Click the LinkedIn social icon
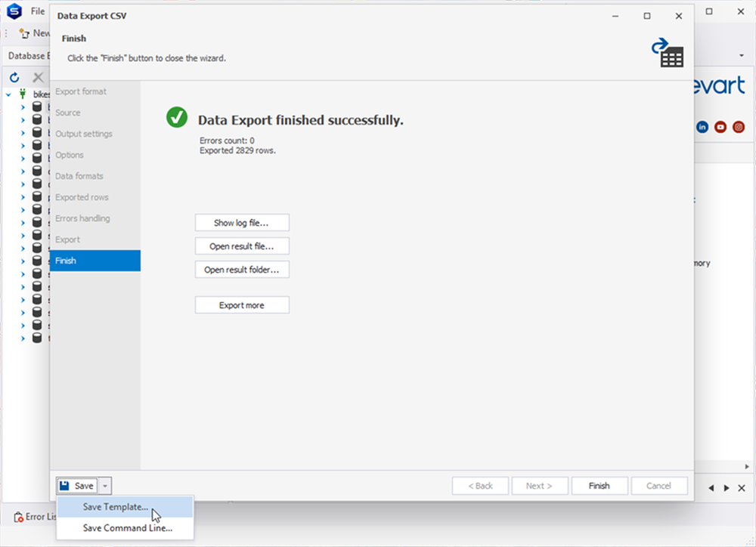 pos(702,127)
